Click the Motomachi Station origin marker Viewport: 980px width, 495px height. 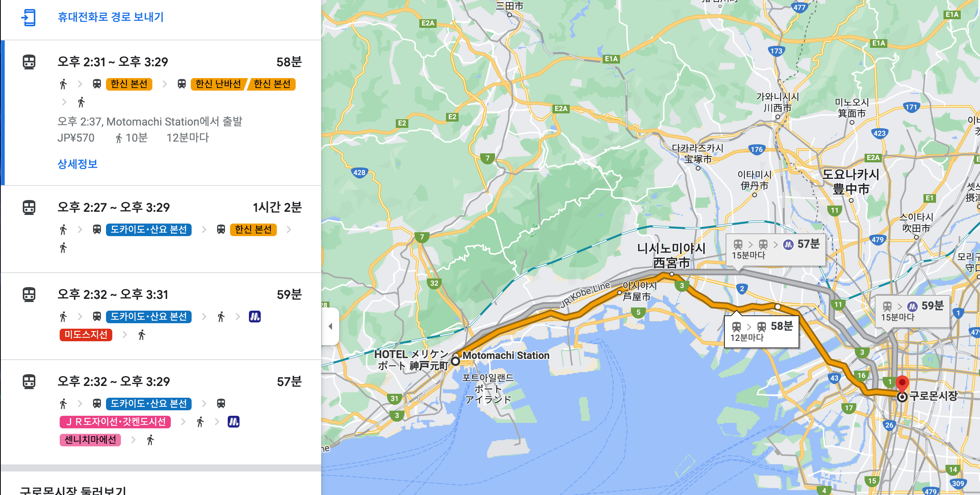coord(455,361)
